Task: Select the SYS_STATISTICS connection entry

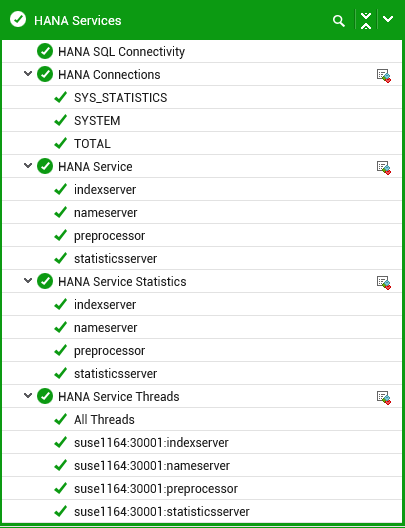Action: 202,98
